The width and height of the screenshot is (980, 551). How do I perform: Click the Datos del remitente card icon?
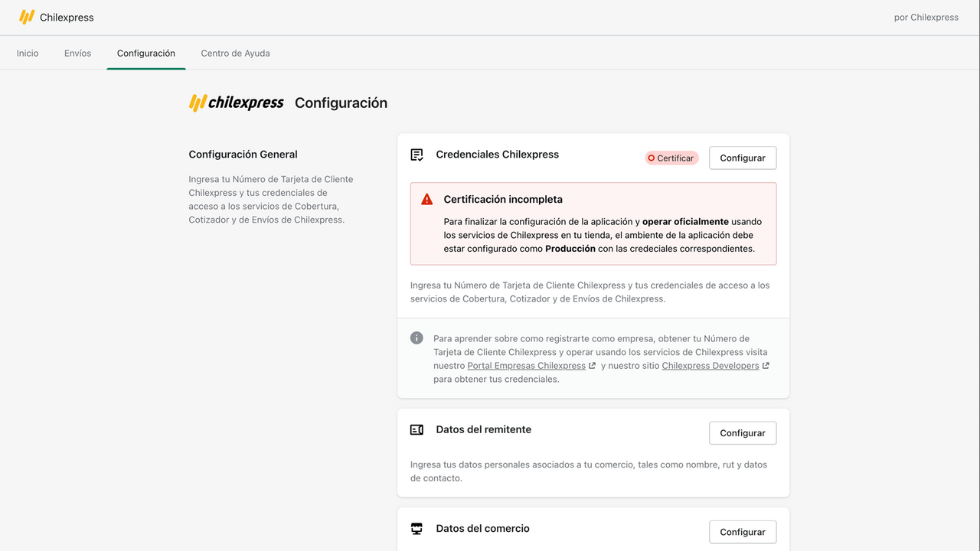(416, 429)
